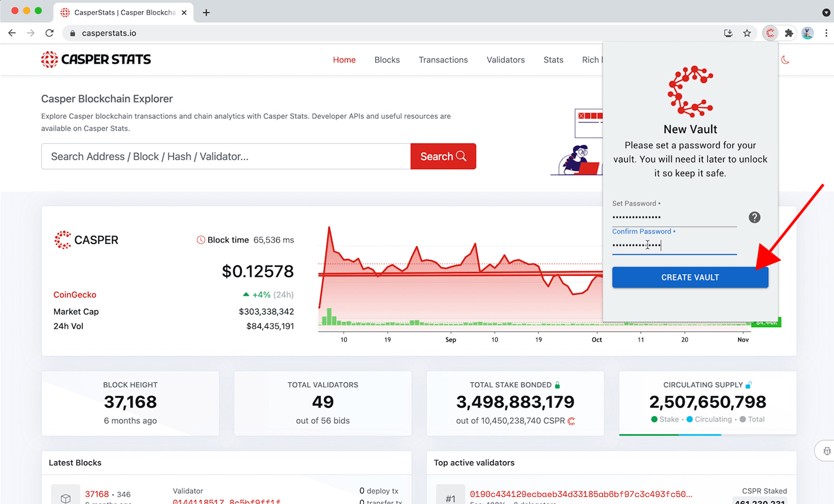Click the CREATE VAULT button
This screenshot has width=834, height=504.
[690, 277]
